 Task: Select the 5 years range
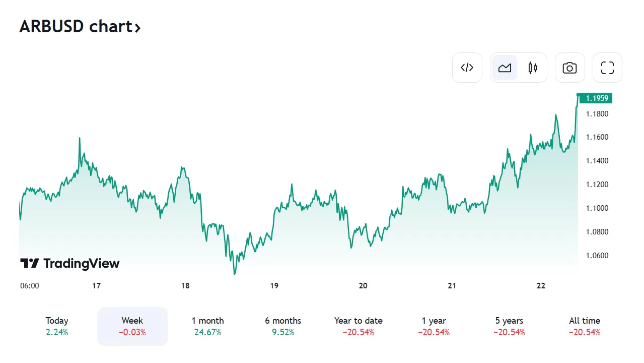coord(509,326)
